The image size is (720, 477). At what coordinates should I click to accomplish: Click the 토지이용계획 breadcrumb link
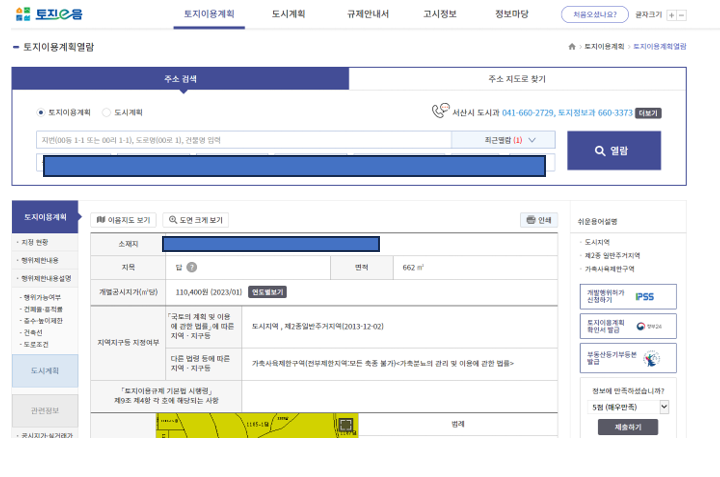[604, 46]
